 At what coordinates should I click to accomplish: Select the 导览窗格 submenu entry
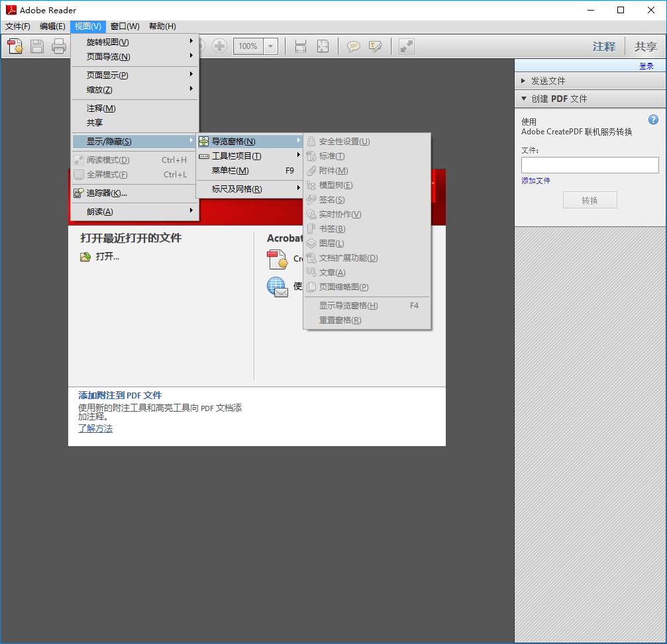250,141
